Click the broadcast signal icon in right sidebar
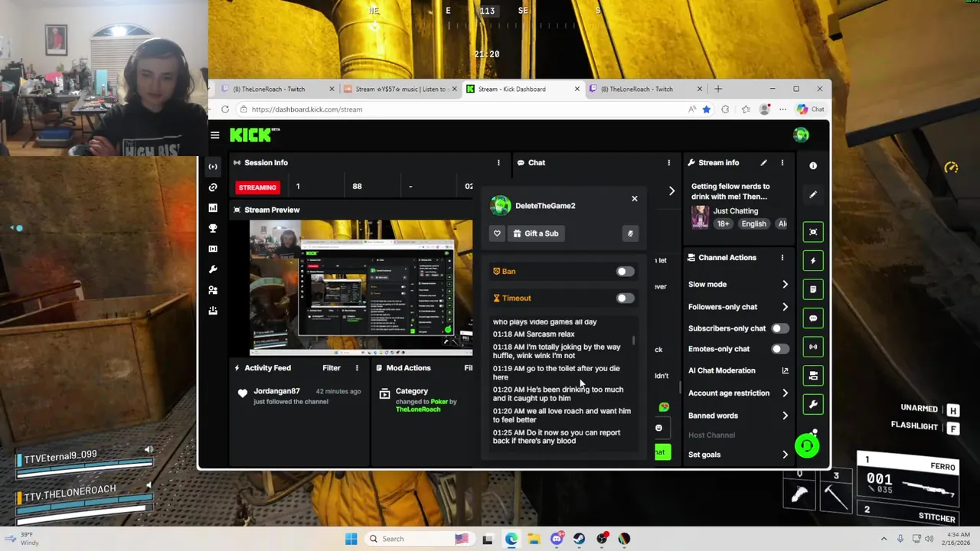Viewport: 980px width, 551px height. [x=813, y=347]
